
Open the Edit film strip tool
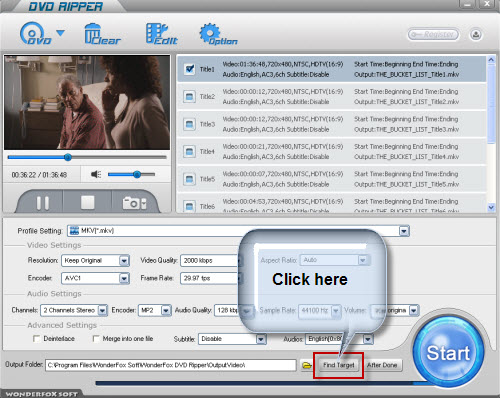tap(162, 34)
